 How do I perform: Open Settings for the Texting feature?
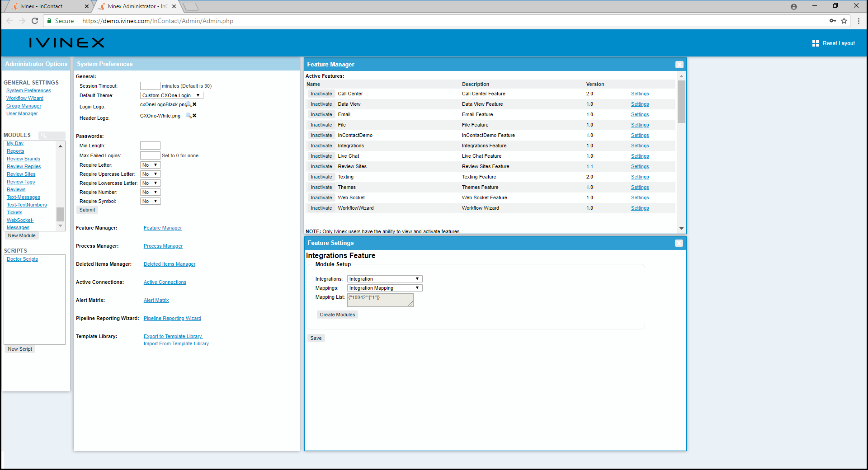[640, 177]
